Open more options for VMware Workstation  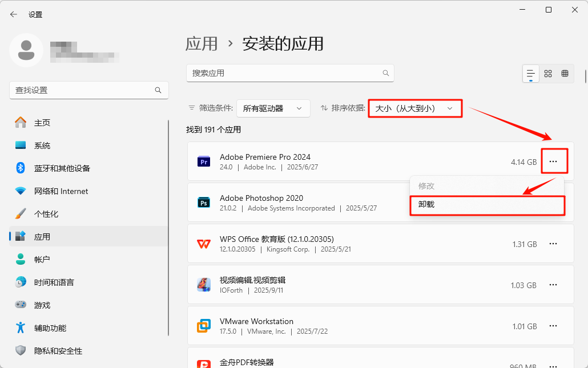(x=553, y=326)
